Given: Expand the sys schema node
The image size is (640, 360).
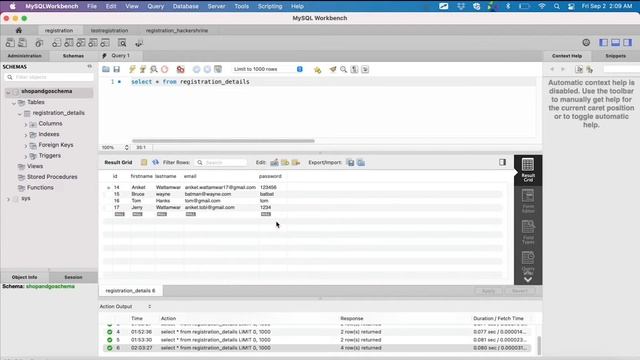Looking at the screenshot, I should pos(8,199).
